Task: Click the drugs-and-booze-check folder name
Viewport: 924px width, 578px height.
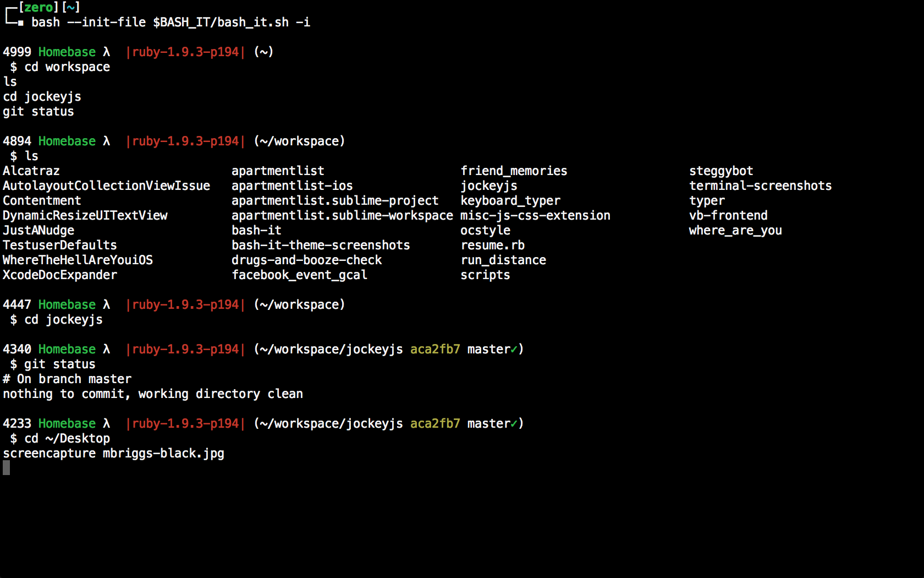Action: pos(306,260)
